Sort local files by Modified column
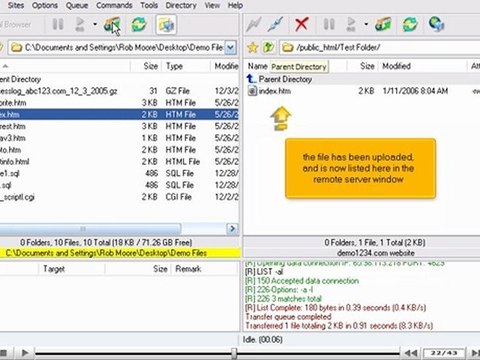Viewport: 480px width, 360px height. (226, 66)
